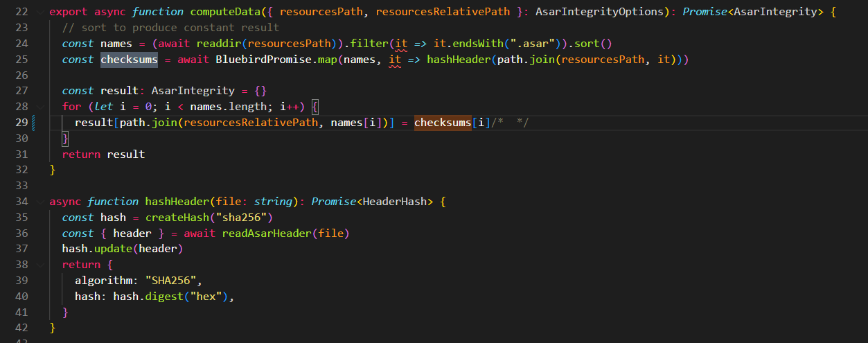Screen dimensions: 868x343
Task: Click line number 22 in the gutter
Action: click(21, 12)
